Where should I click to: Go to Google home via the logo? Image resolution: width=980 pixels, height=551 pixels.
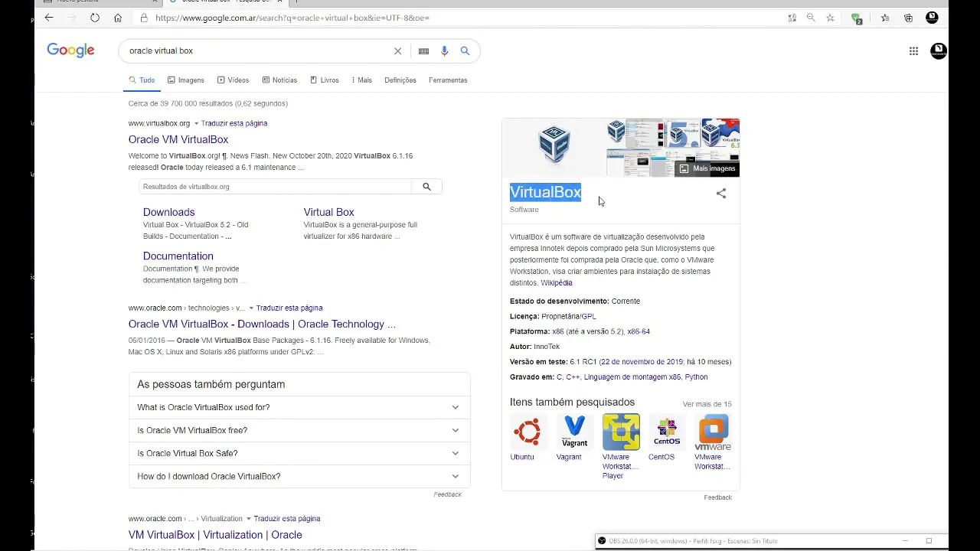pos(70,51)
